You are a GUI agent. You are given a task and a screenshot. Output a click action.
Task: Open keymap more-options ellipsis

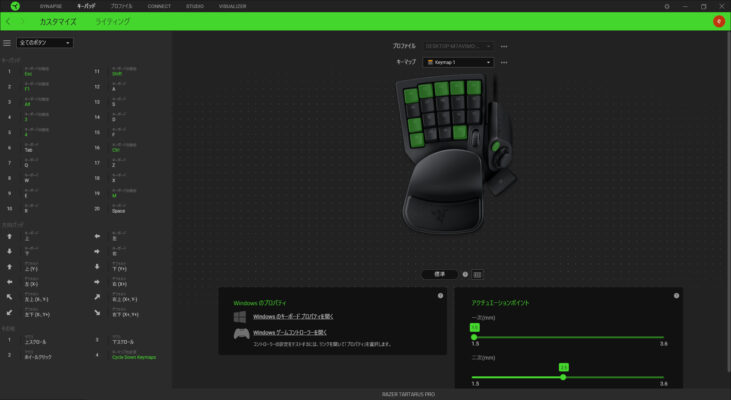coord(504,62)
